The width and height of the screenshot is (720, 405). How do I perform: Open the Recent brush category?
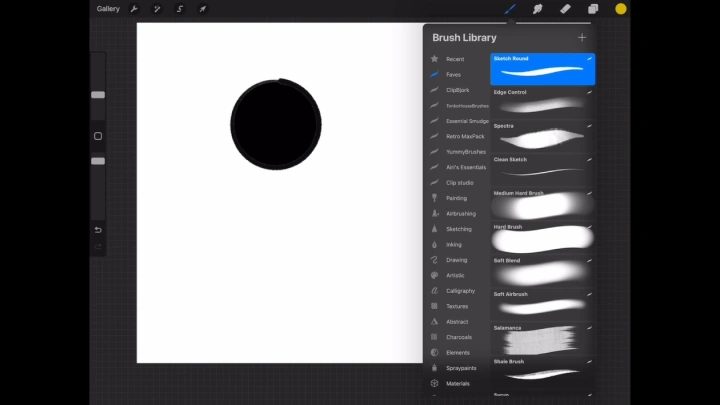[x=454, y=59]
